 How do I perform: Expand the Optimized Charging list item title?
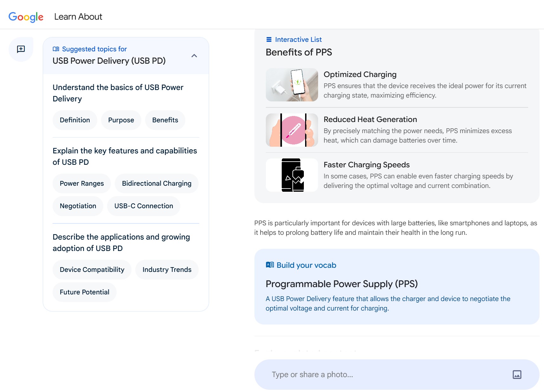coord(360,74)
